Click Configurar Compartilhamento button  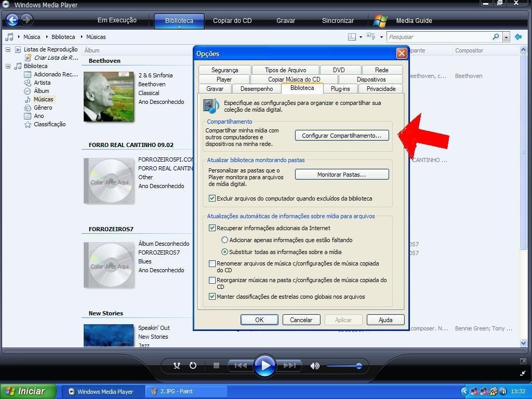pyautogui.click(x=342, y=136)
